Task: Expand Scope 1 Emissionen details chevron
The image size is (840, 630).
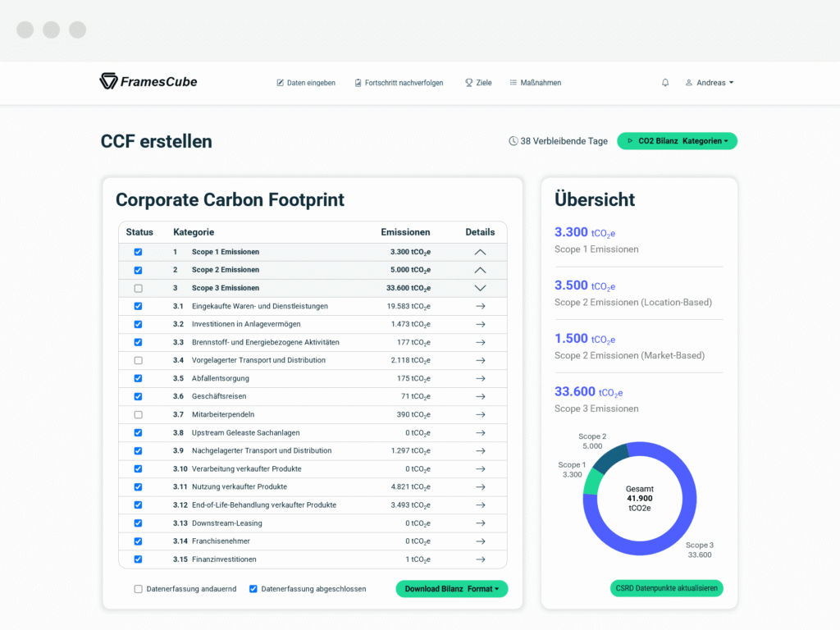Action: click(x=480, y=252)
